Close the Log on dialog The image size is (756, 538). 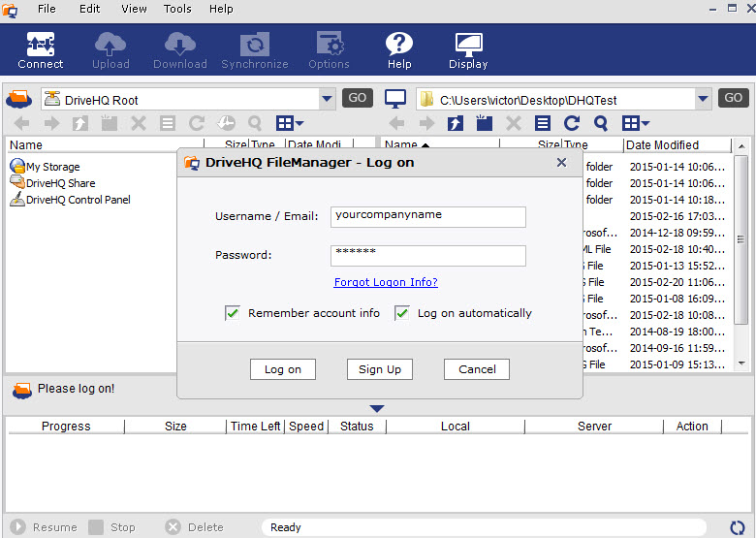(561, 163)
